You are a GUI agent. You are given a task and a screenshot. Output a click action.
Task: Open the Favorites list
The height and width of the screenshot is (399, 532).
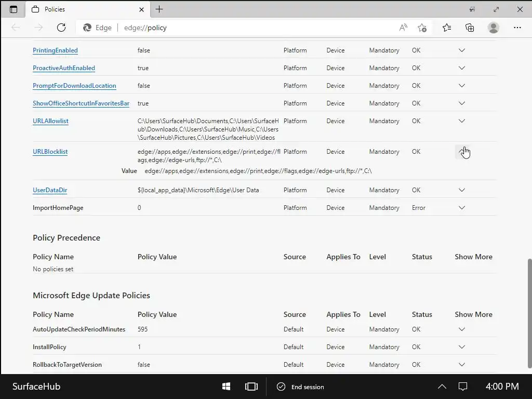point(447,28)
